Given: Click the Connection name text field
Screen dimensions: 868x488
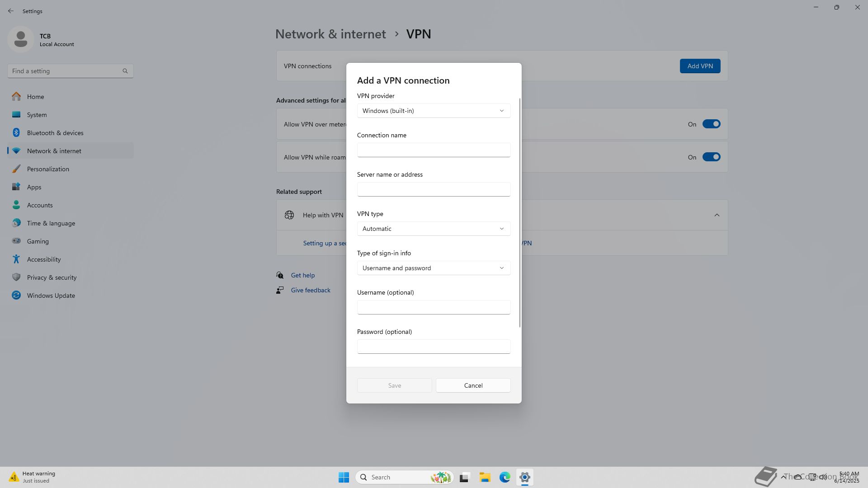Looking at the screenshot, I should [434, 150].
